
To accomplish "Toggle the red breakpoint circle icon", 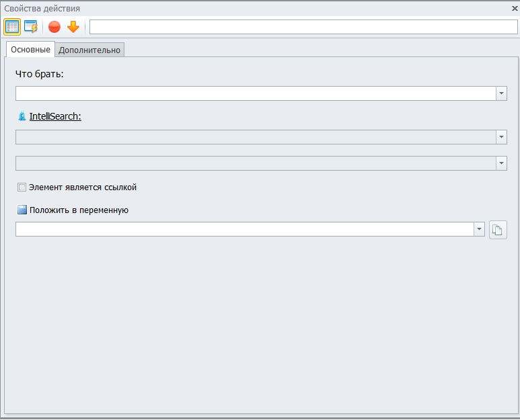I will (x=54, y=27).
